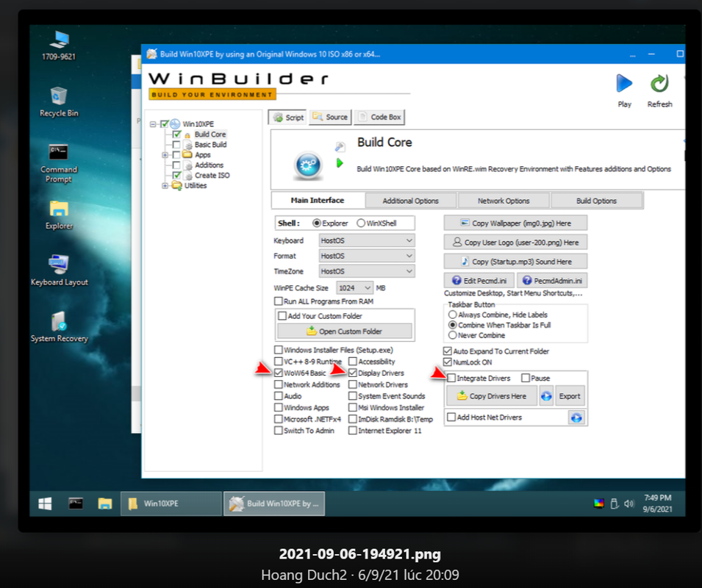Click the Build Core gear logo
Screen dimensions: 702x588
pyautogui.click(x=308, y=165)
